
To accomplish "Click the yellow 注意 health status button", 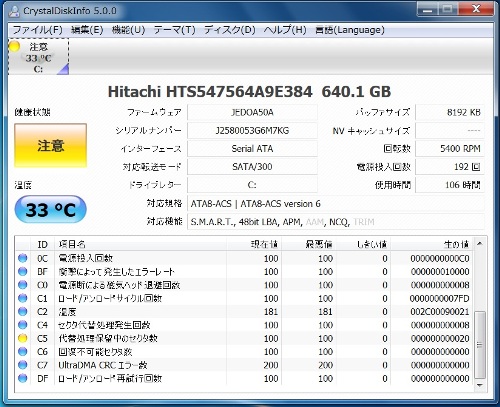I will pyautogui.click(x=50, y=145).
